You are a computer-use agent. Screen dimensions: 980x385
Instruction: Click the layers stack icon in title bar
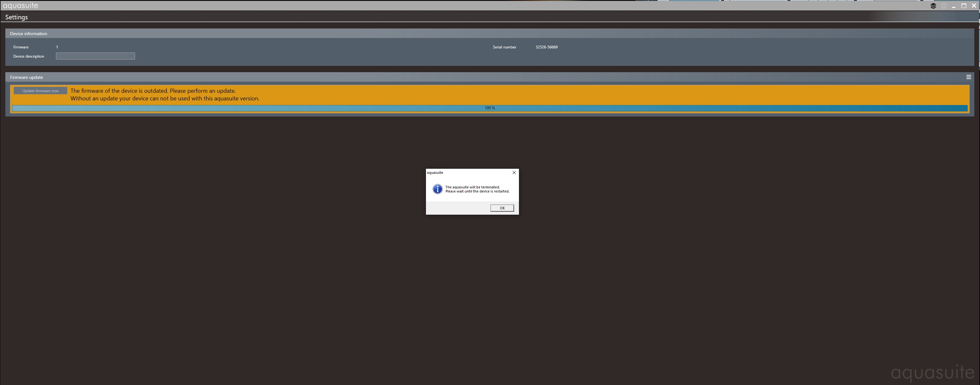933,6
